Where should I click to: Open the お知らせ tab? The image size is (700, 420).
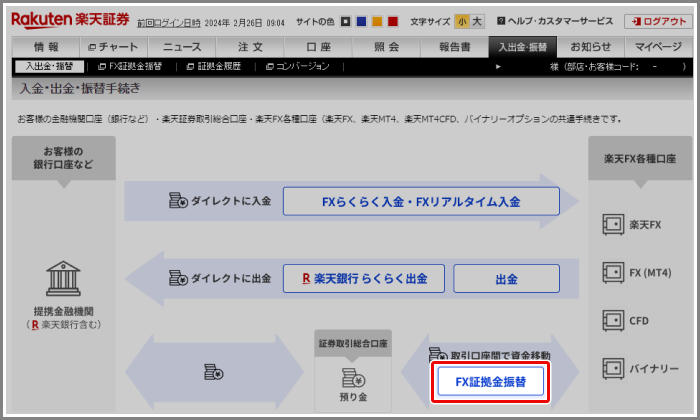click(x=591, y=47)
